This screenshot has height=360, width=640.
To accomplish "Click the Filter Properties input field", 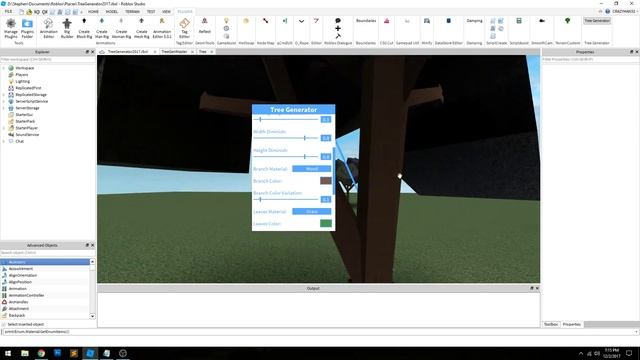I will pyautogui.click(x=590, y=60).
